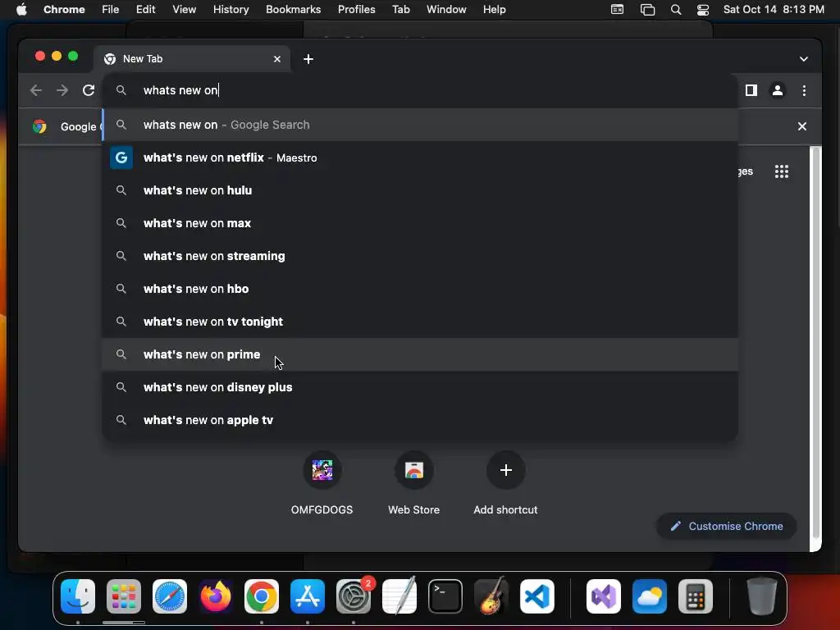The image size is (840, 630).
Task: Launch Safari from the Dock
Action: point(170,596)
